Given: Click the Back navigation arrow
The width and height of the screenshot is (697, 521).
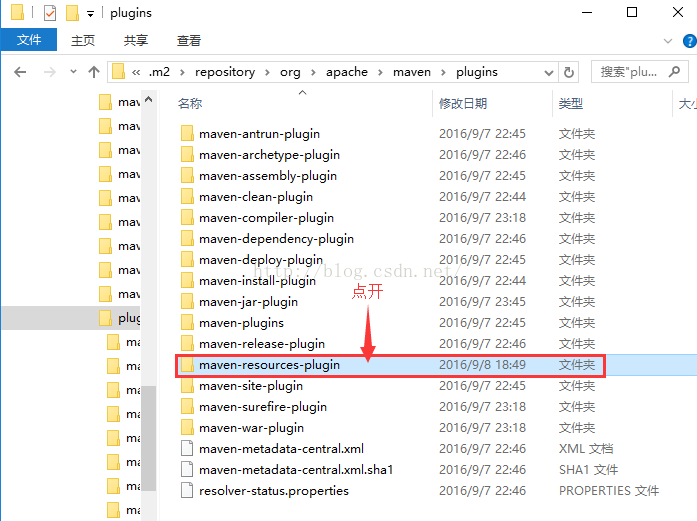Looking at the screenshot, I should [x=20, y=72].
